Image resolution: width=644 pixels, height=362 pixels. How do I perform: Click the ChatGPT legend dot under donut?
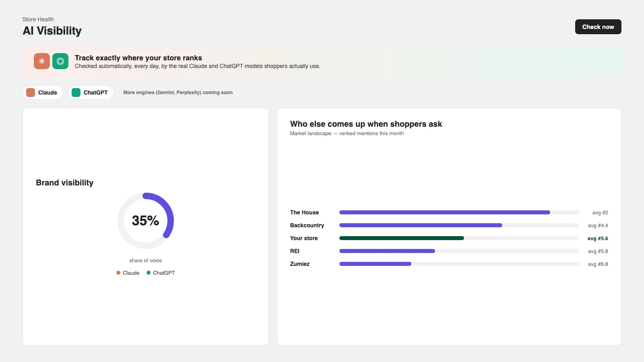click(x=149, y=273)
